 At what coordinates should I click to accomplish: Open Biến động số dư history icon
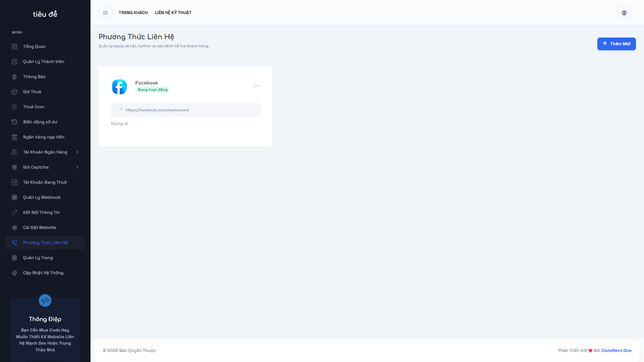[14, 122]
